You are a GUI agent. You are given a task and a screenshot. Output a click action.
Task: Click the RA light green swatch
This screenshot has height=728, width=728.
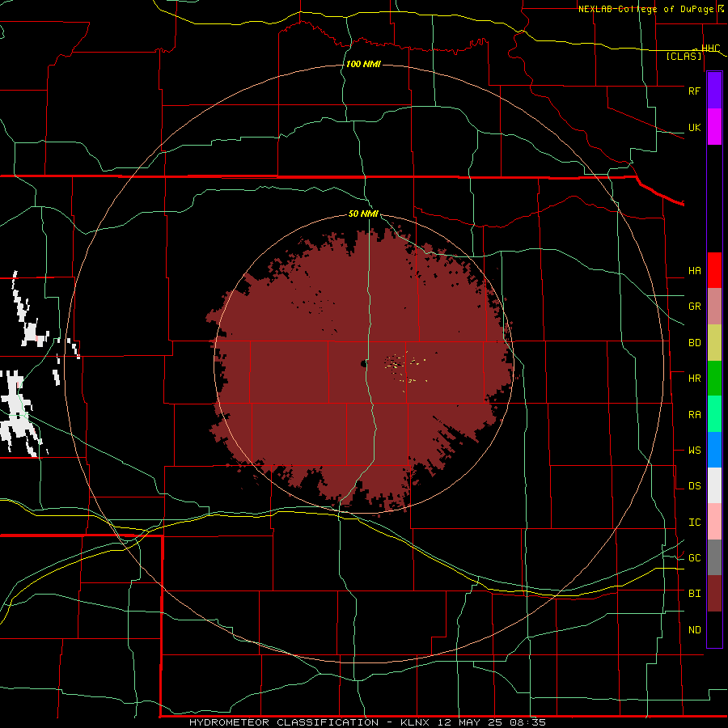point(714,414)
